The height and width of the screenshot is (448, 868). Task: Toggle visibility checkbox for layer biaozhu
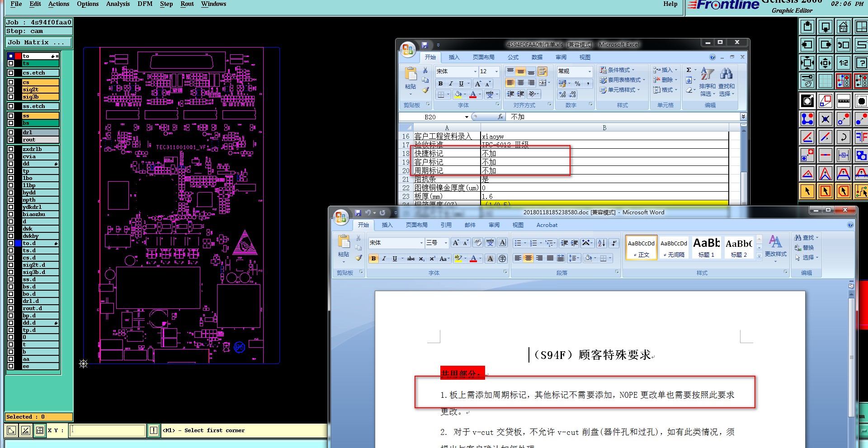[11, 214]
